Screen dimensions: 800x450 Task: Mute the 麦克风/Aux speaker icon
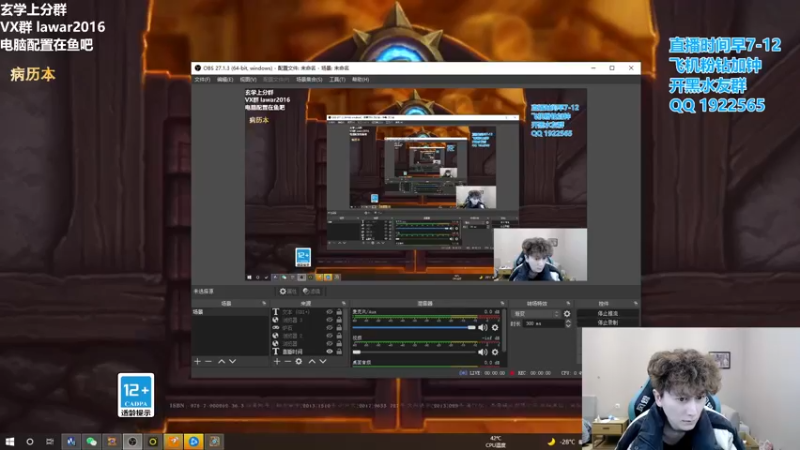483,328
